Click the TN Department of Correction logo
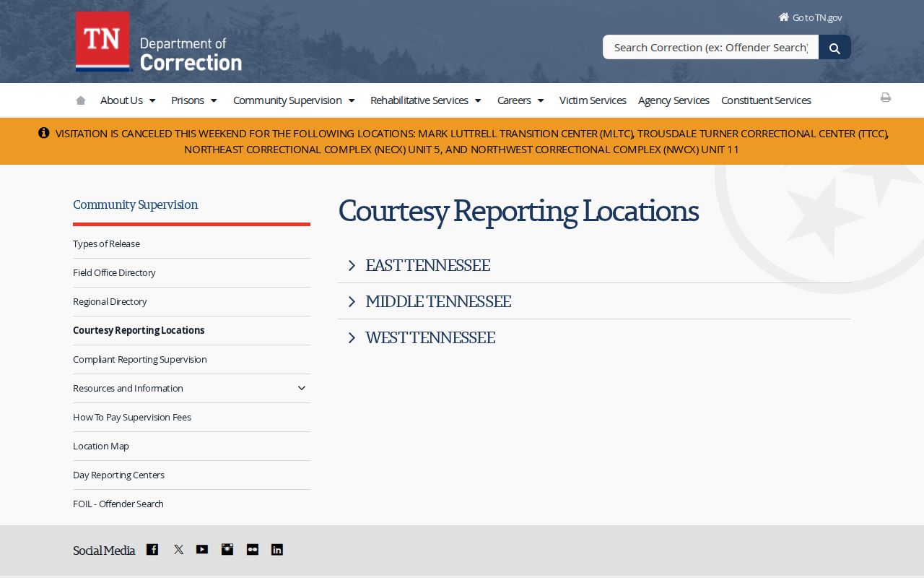The width and height of the screenshot is (924, 578). coord(159,42)
